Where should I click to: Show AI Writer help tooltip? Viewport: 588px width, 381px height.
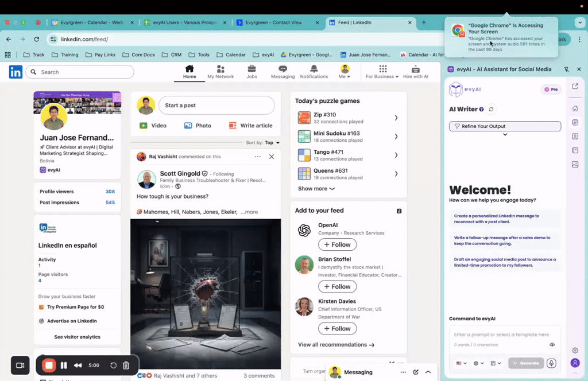[482, 110]
